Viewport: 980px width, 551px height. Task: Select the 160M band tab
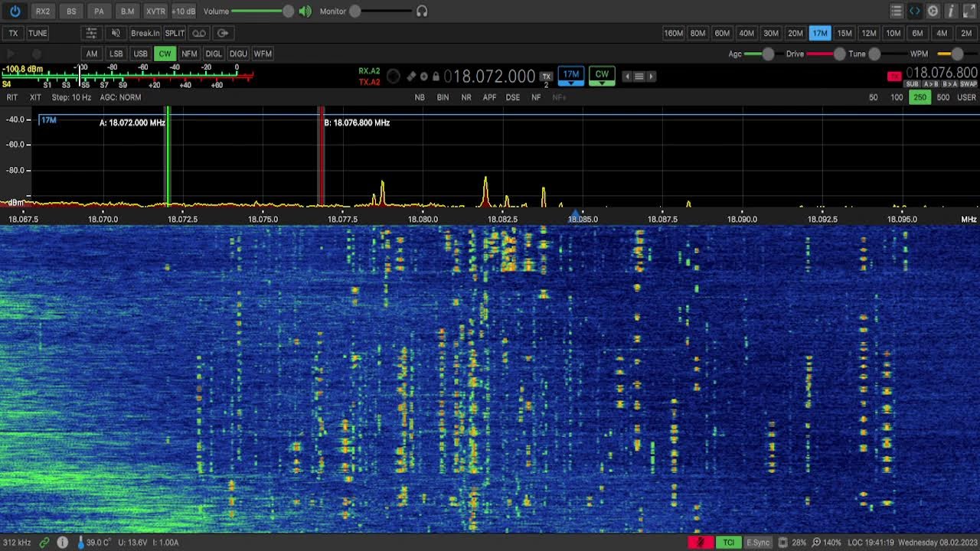click(x=674, y=33)
